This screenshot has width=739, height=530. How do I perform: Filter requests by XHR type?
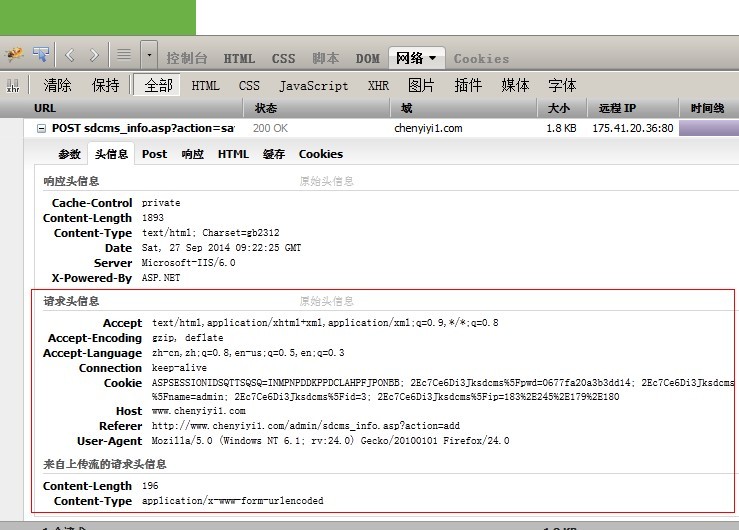point(378,86)
